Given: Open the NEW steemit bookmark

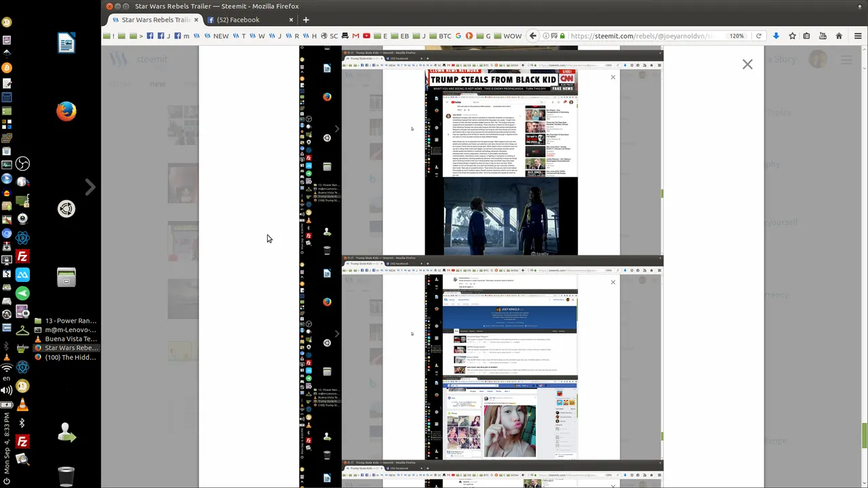Looking at the screenshot, I should pyautogui.click(x=216, y=36).
